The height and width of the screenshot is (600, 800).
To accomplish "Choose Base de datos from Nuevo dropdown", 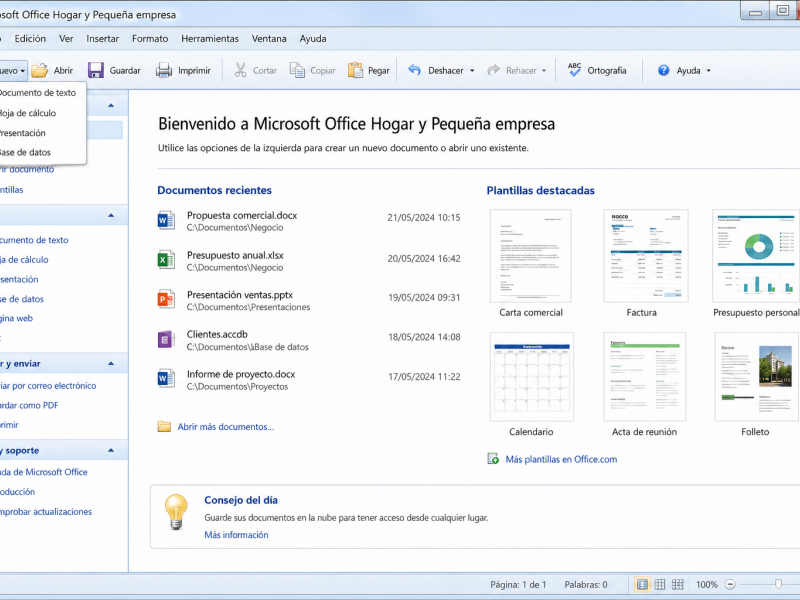I will [42, 152].
